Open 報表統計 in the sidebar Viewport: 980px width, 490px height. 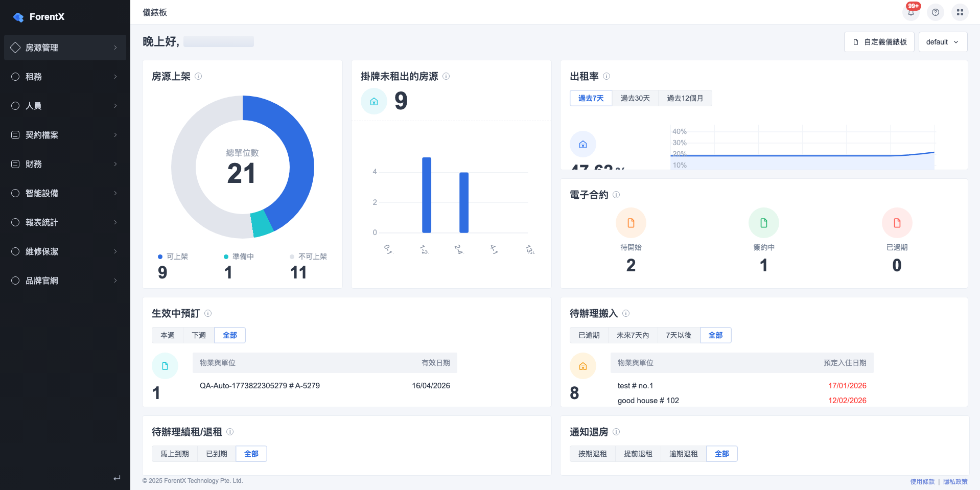[65, 222]
